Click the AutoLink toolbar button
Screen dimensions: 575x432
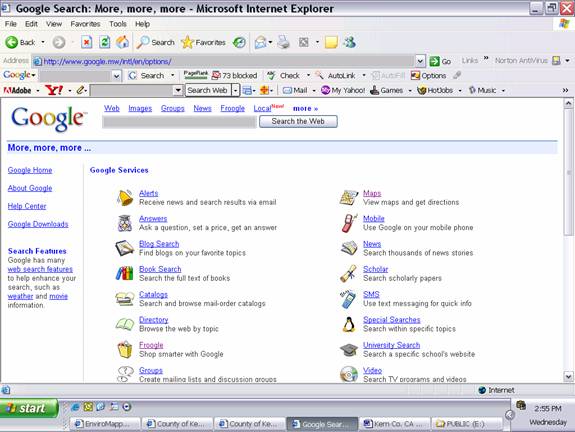[336, 76]
